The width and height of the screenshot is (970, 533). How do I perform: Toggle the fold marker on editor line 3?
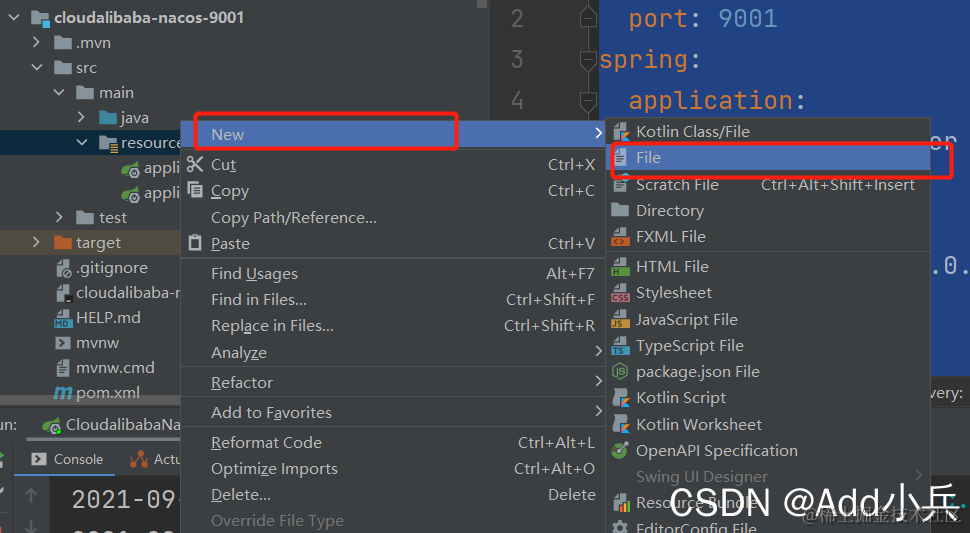[588, 60]
